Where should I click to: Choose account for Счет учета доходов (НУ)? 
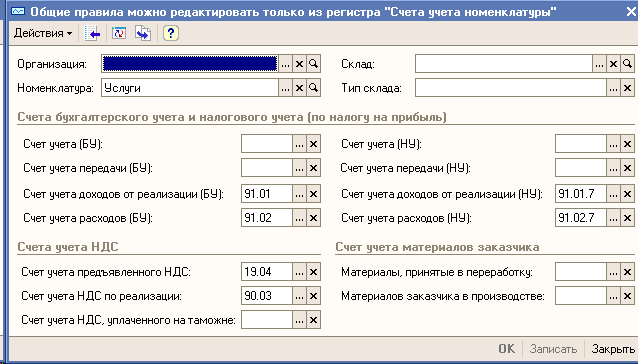pos(614,194)
